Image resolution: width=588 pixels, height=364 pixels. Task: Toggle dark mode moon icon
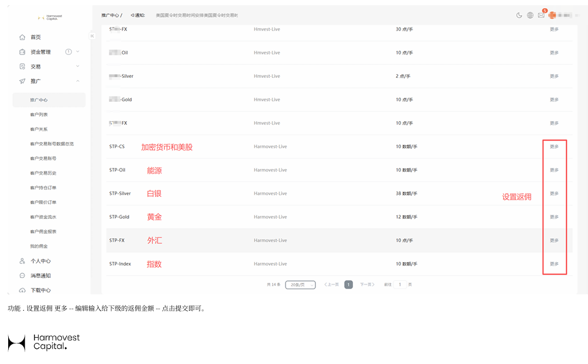point(519,15)
